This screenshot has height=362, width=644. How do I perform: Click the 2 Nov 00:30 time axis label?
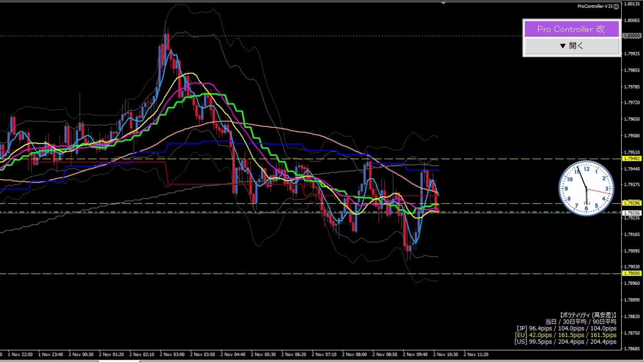tap(82, 354)
